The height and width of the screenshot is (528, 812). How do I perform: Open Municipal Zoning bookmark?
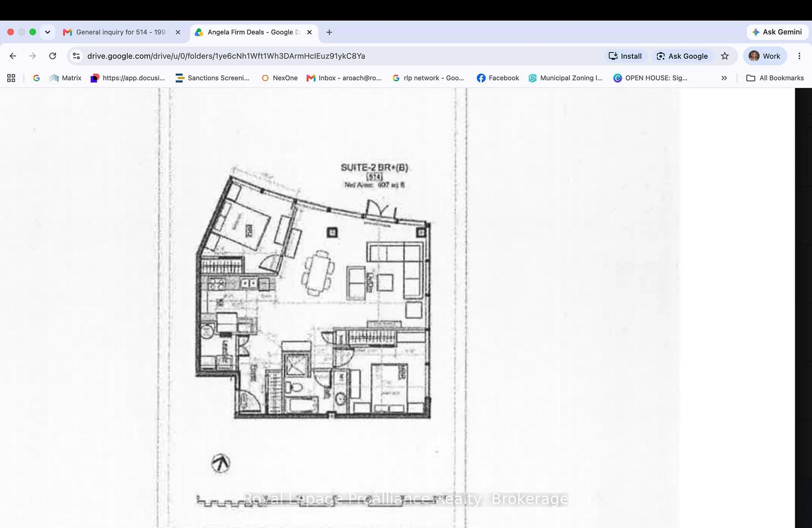pos(566,78)
